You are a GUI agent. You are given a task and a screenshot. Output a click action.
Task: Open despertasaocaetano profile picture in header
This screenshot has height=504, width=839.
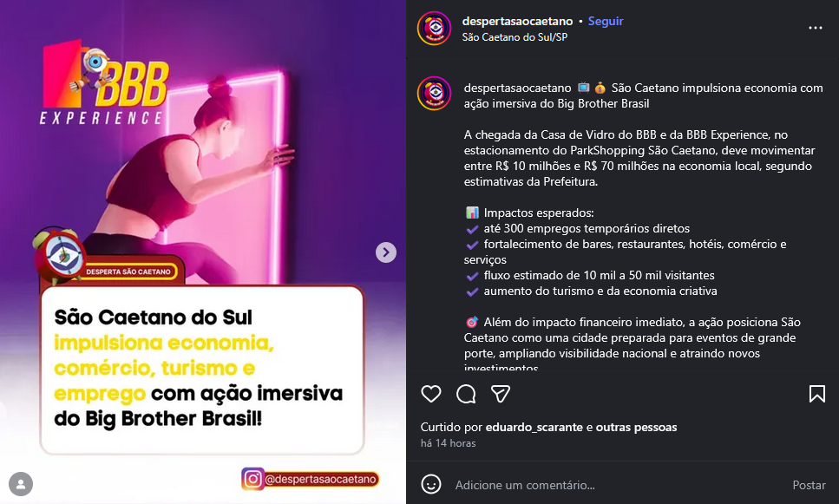[x=434, y=29]
